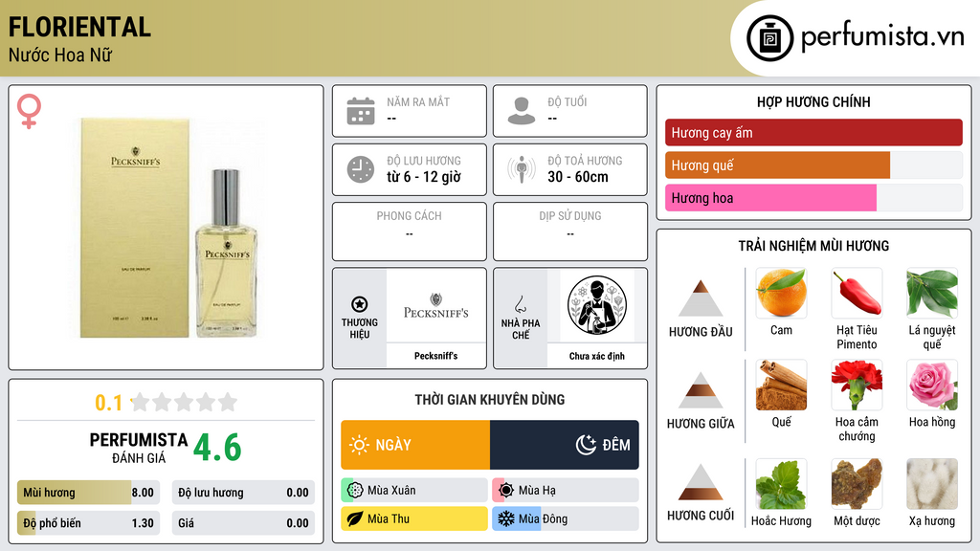Click the clock icon for Độ lưu hương
Viewport: 980px width, 551px height.
tap(361, 169)
